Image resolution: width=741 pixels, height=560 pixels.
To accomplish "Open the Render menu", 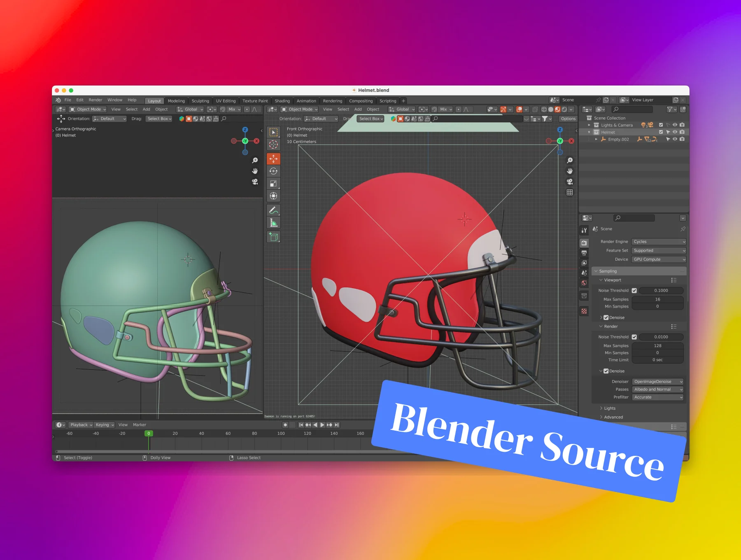I will (x=96, y=100).
